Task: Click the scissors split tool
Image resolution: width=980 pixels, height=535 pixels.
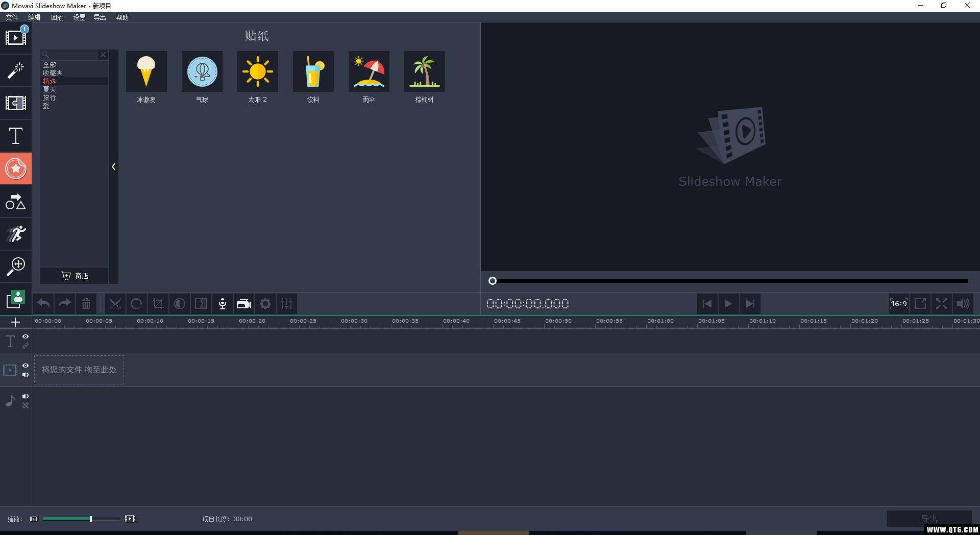Action: pyautogui.click(x=115, y=304)
